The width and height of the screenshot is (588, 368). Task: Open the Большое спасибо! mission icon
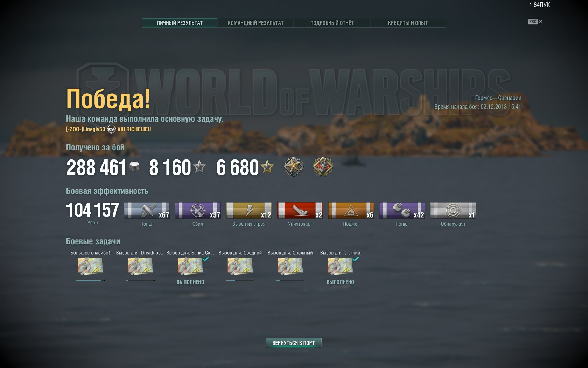pos(90,266)
